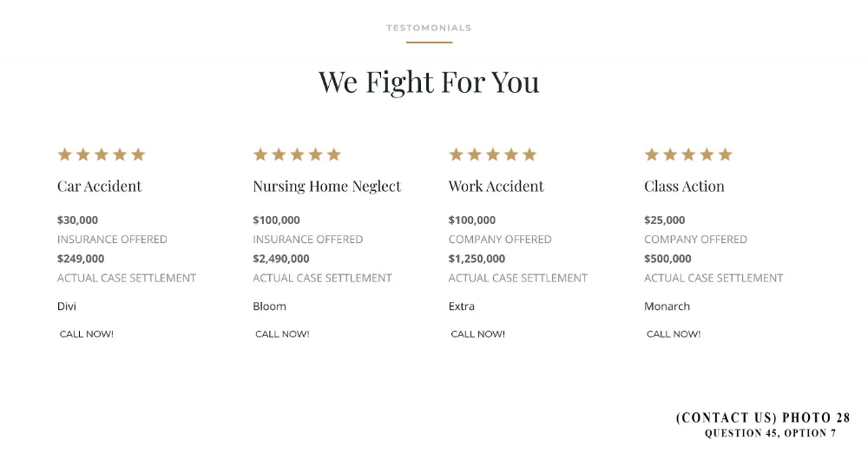Viewport: 868px width, 454px height.
Task: Click the $2,490,000 settlement amount
Action: pyautogui.click(x=281, y=259)
